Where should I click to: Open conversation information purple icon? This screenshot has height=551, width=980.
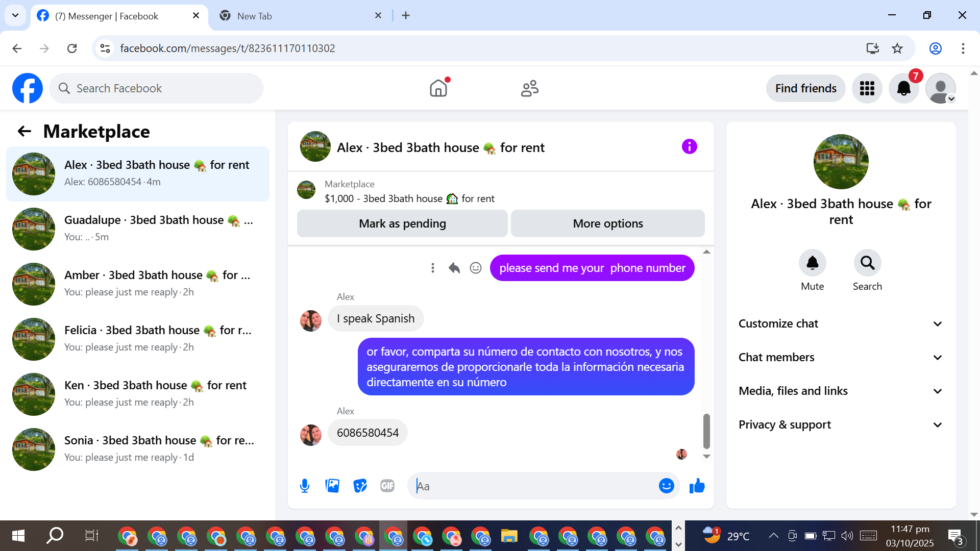pyautogui.click(x=689, y=147)
